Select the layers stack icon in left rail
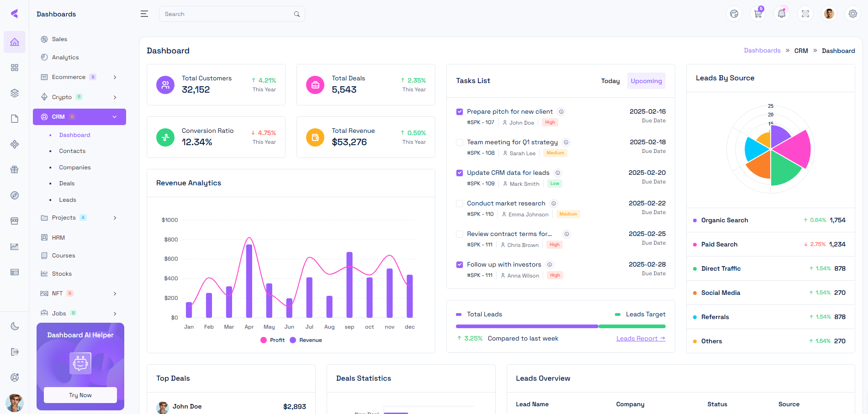This screenshot has width=868, height=414. [x=15, y=93]
